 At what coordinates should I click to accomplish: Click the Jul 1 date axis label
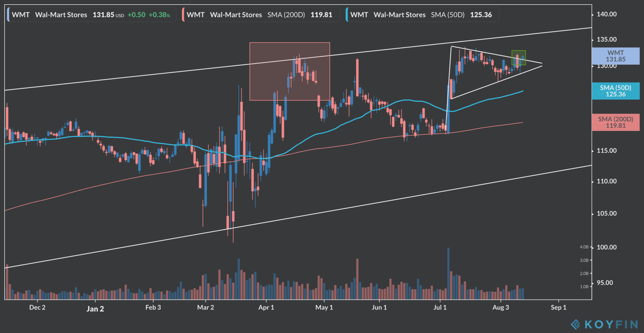coord(440,307)
